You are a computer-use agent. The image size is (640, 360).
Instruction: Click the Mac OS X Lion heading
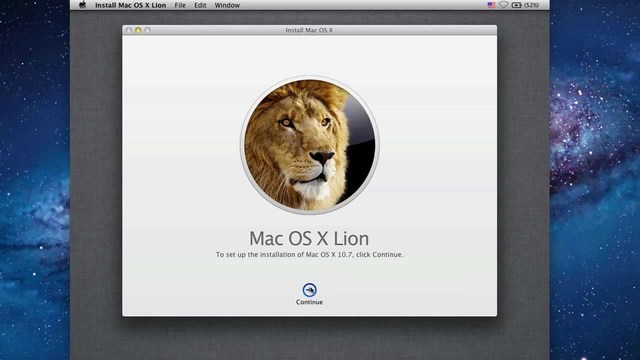[309, 238]
